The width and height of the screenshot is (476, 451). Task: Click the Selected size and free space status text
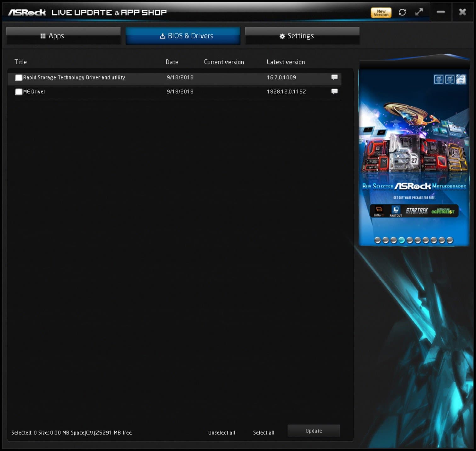point(71,433)
